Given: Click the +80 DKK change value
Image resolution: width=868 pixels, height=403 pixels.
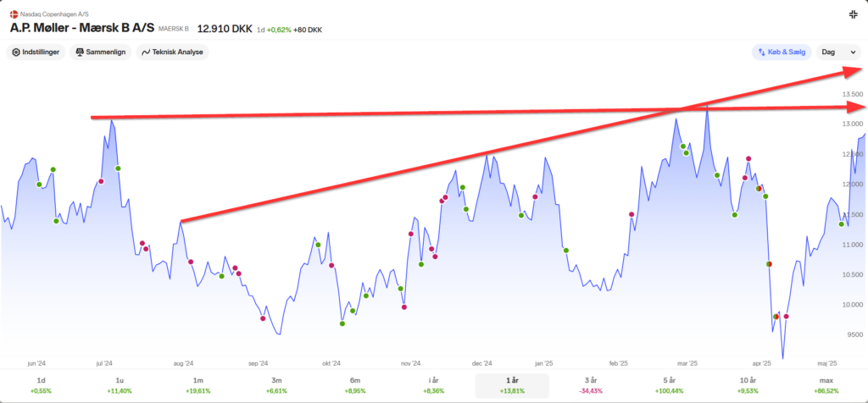Looking at the screenshot, I should click(x=308, y=30).
